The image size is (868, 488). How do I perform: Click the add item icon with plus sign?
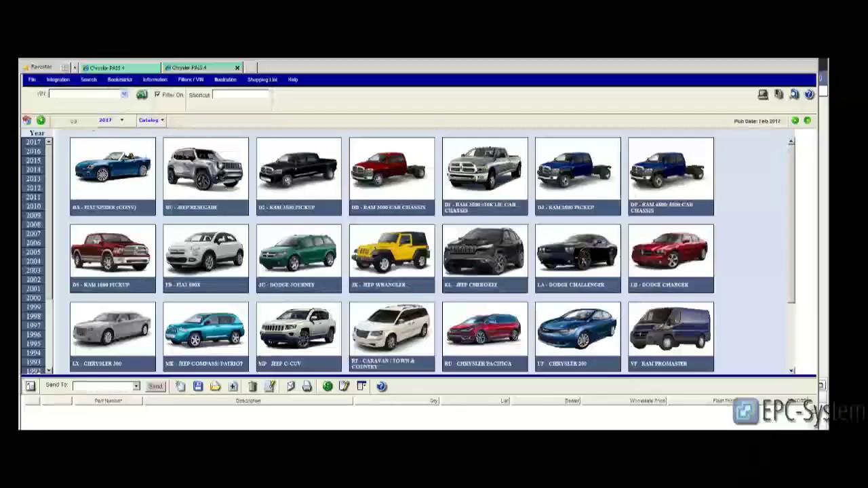(x=233, y=386)
